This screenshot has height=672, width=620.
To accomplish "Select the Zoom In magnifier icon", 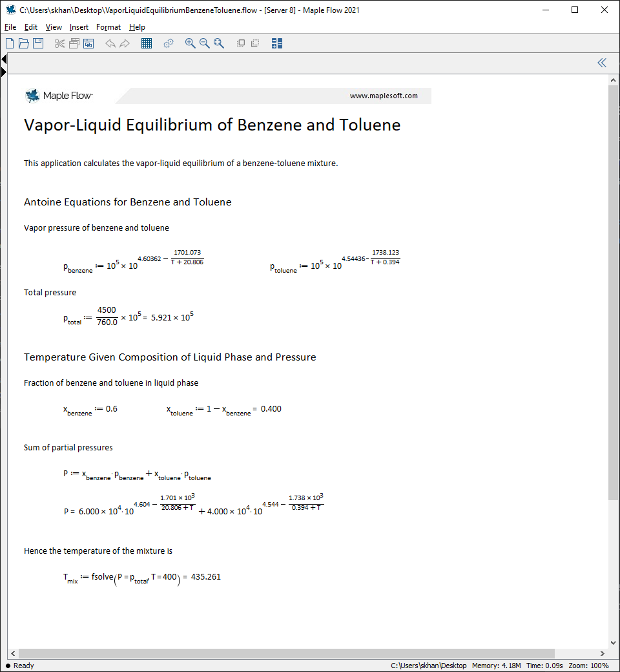I will pos(190,43).
